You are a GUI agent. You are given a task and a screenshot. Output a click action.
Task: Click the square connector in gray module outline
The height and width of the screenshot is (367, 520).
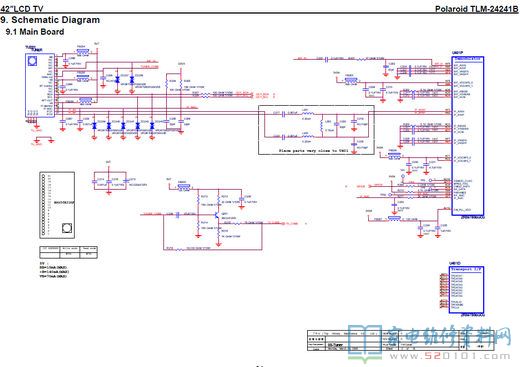click(67, 228)
